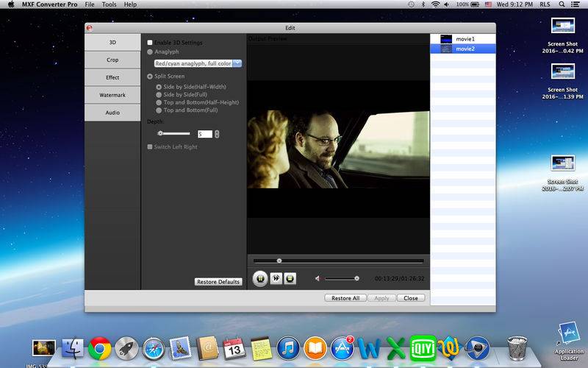Open Contacts address book in Dock

(207, 348)
